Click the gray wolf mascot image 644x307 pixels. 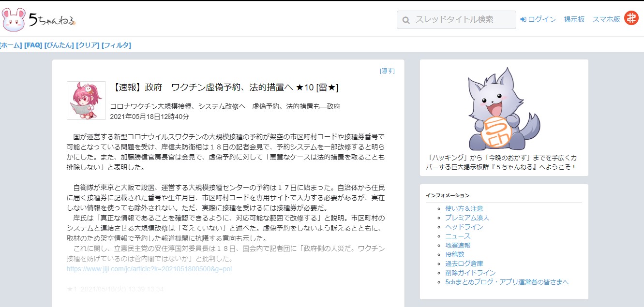click(504, 110)
